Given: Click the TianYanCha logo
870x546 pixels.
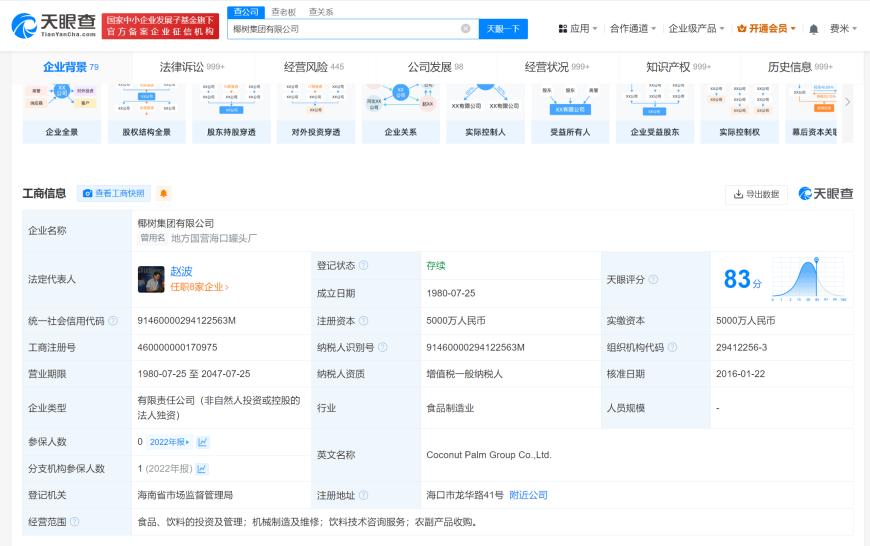Looking at the screenshot, I should tap(54, 26).
